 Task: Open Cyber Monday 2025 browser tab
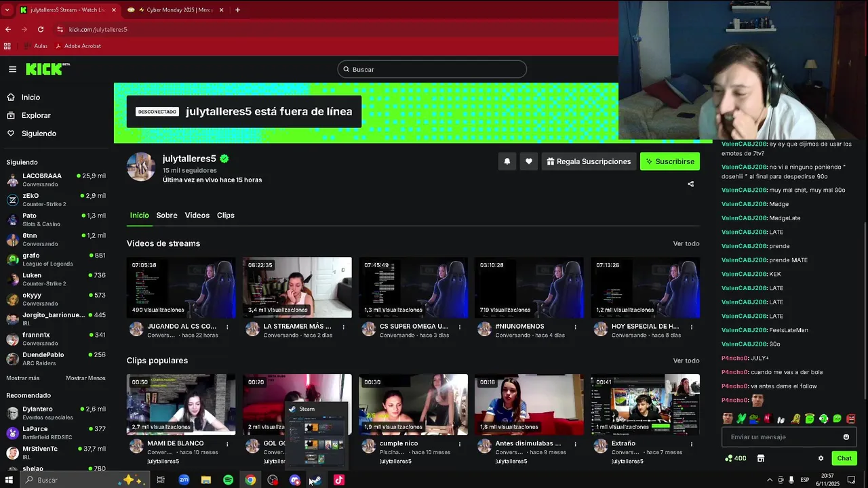[x=174, y=10]
